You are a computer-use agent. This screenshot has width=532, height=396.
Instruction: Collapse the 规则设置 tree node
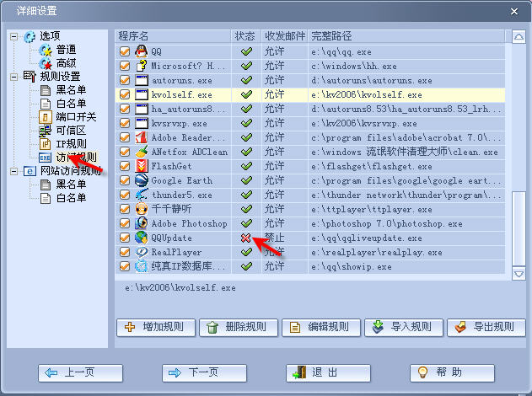(x=13, y=77)
